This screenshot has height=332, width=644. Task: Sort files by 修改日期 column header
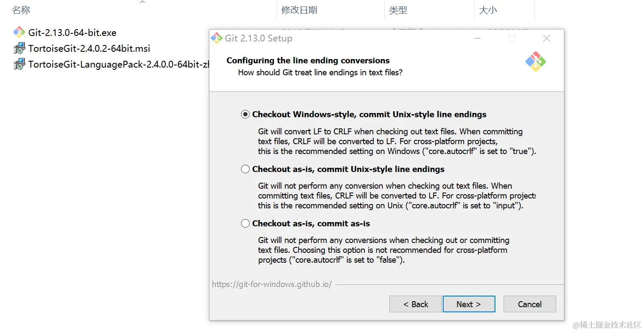pos(299,10)
